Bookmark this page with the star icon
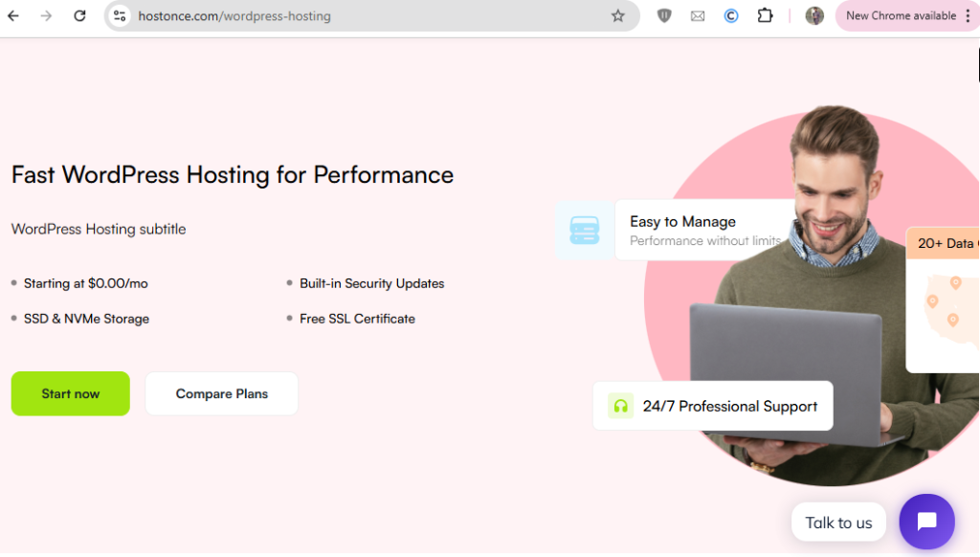The width and height of the screenshot is (980, 557). (617, 16)
